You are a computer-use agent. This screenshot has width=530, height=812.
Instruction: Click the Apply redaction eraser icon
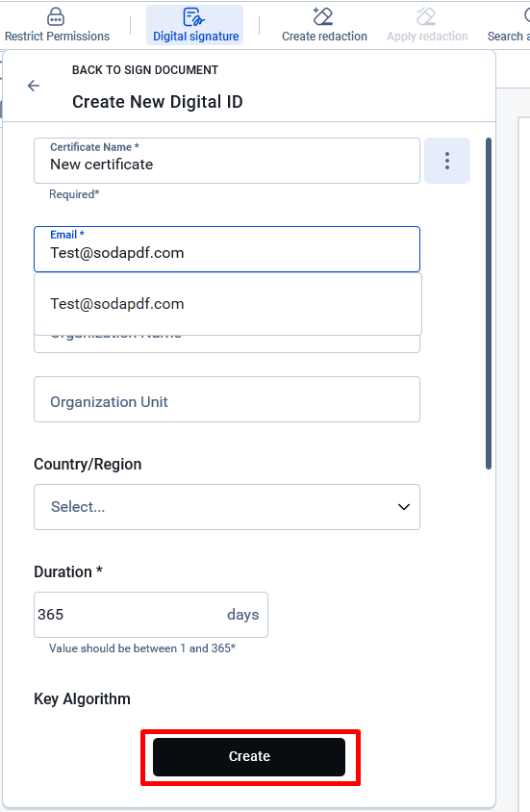click(426, 16)
